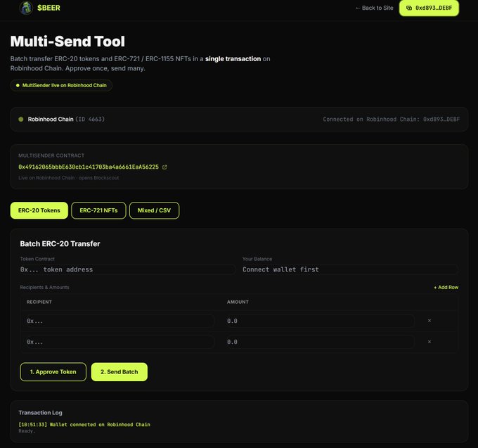Viewport: 478px width, 448px height.
Task: Click the 1. Approve Token button
Action: 53,372
